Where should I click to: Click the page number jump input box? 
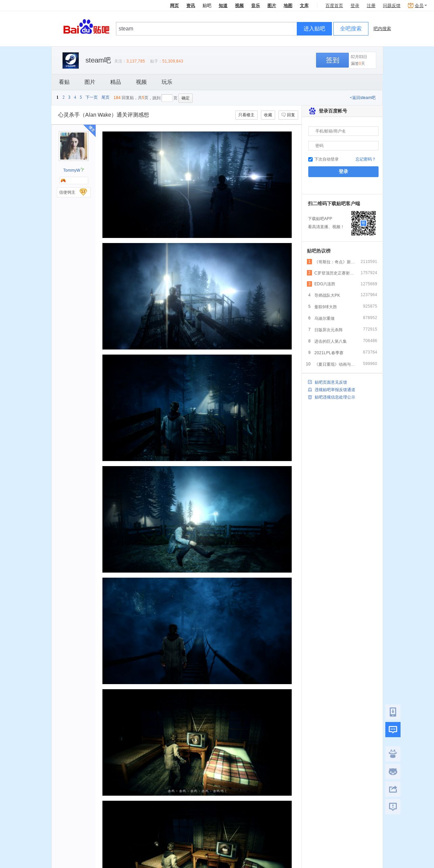pyautogui.click(x=167, y=98)
